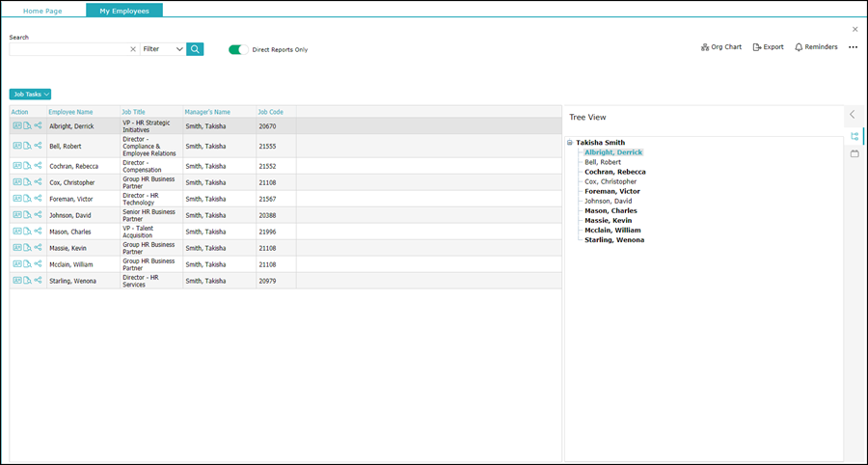Select the tree view icon in right sidebar
The image size is (868, 465).
pyautogui.click(x=854, y=136)
